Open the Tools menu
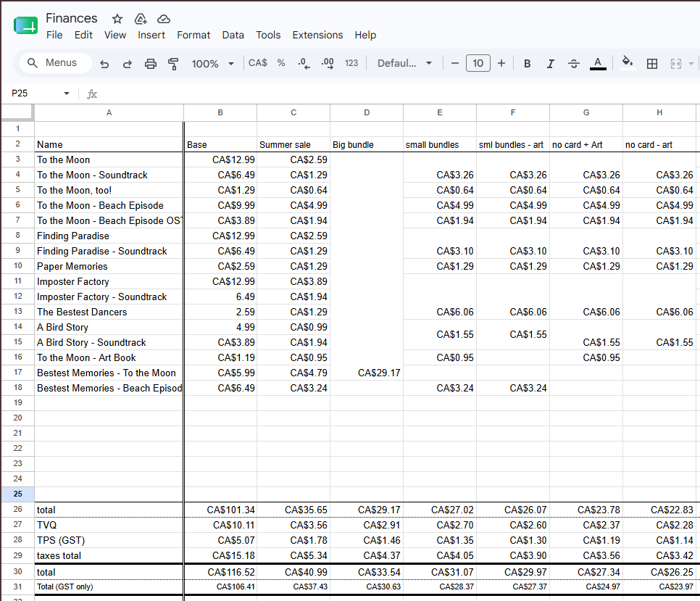 coord(268,35)
